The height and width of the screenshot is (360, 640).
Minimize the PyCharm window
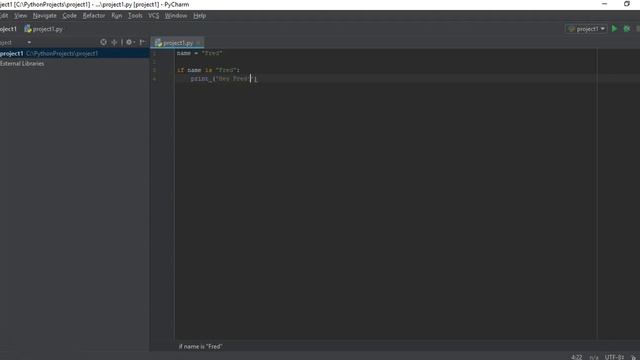(604, 4)
